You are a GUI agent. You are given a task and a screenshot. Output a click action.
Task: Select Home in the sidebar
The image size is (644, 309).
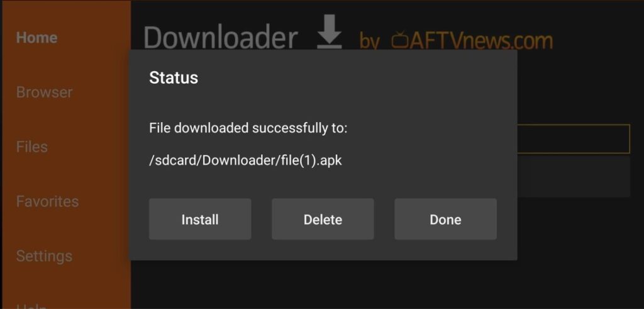tap(37, 37)
